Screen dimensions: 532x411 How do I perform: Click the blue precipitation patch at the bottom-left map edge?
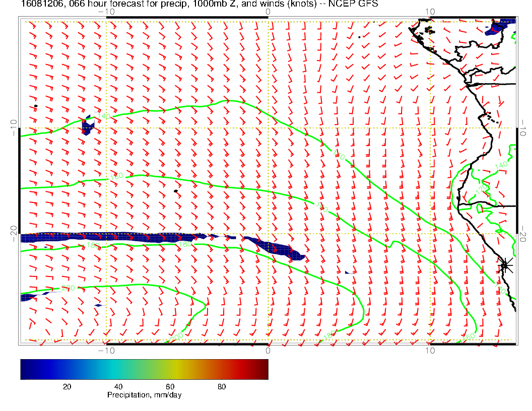coord(26,297)
